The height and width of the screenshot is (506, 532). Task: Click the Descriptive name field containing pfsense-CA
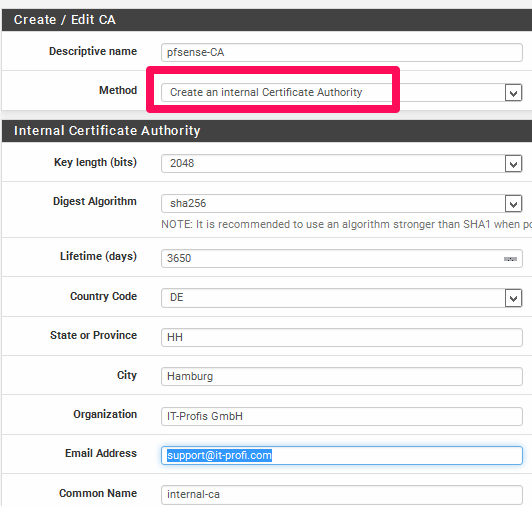click(342, 52)
